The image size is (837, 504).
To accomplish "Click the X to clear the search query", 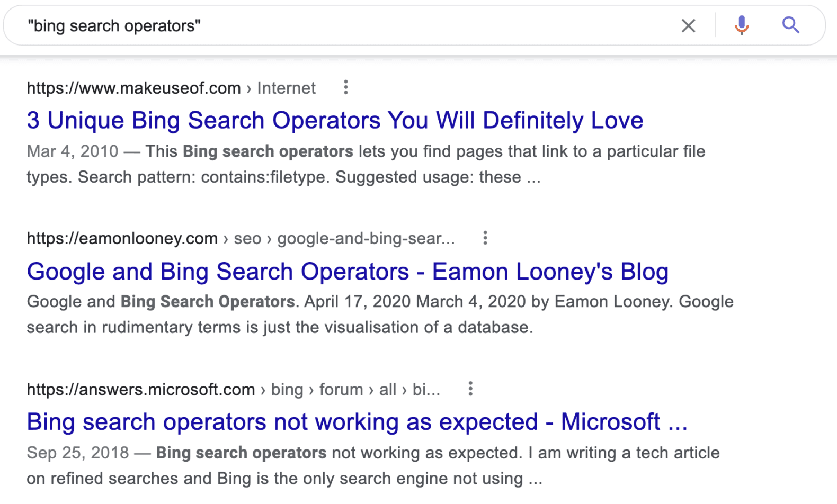I will (x=688, y=25).
